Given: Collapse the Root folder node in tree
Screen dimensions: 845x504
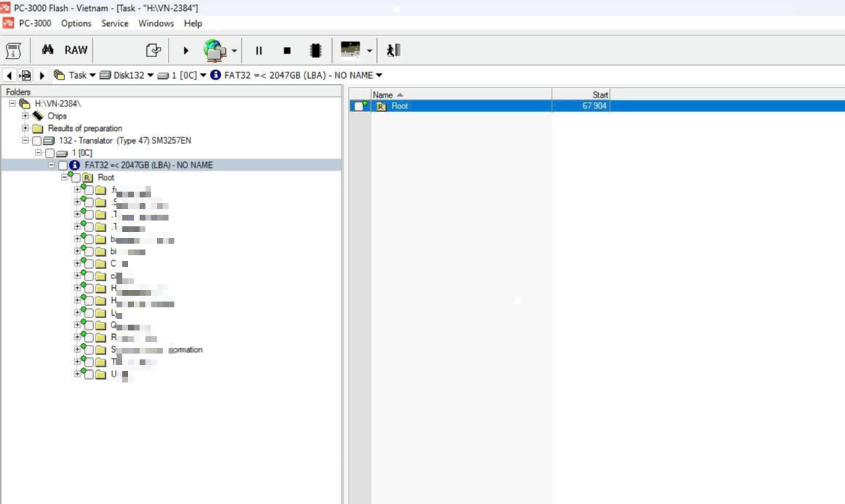Looking at the screenshot, I should 64,177.
